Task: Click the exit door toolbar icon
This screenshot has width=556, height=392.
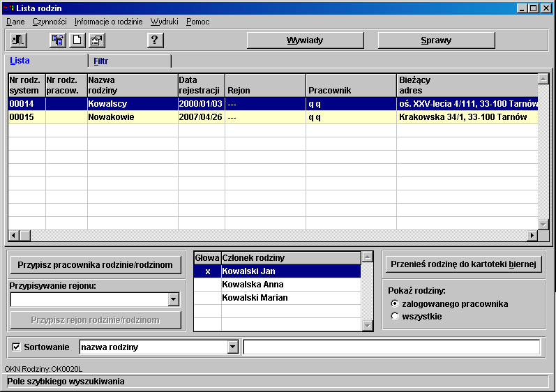Action: point(18,40)
